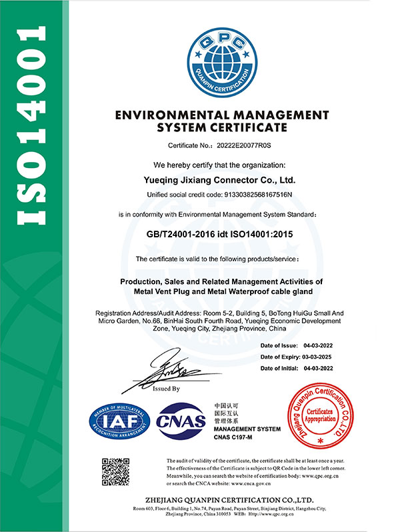400x532 pixels.
Task: Click ZHEJIANG QUANPIN CERTIFICATION CO.,LTD. footer heading
Action: 230,501
